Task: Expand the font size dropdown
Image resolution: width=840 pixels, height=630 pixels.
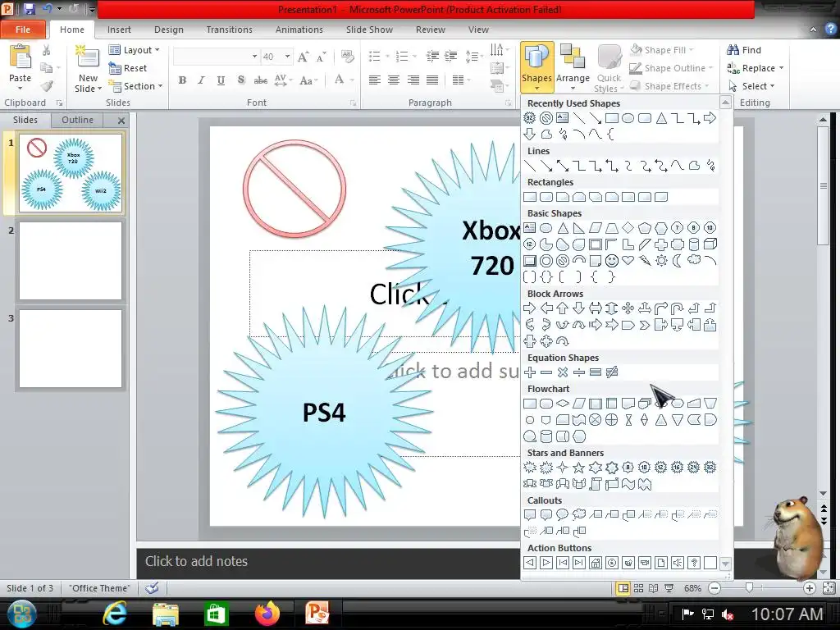Action: coord(287,57)
